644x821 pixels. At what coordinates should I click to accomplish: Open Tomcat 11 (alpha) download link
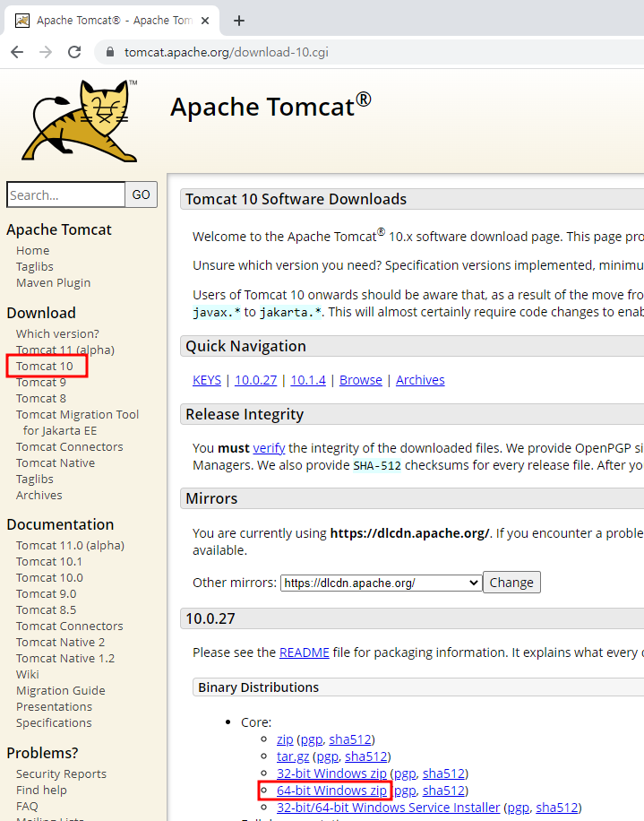click(65, 350)
